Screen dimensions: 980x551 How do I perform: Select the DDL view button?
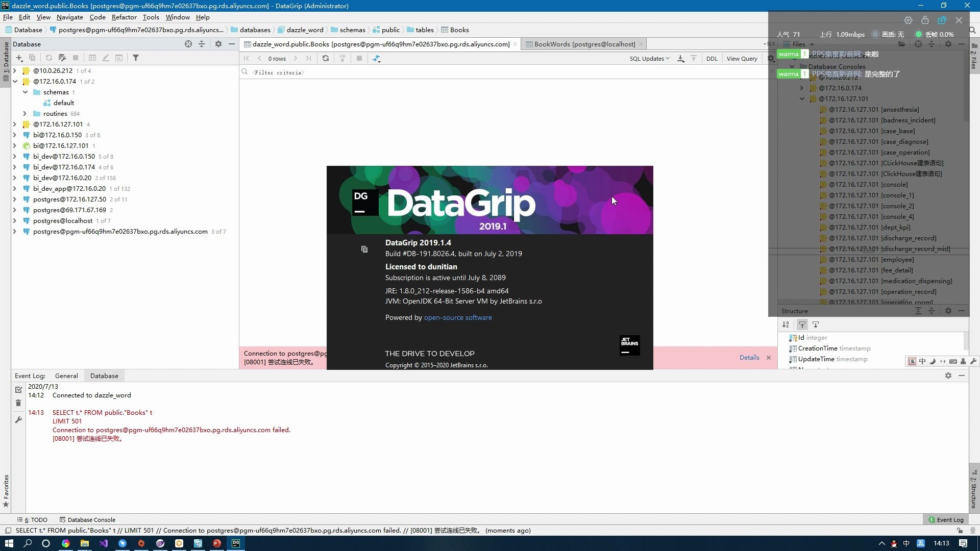pyautogui.click(x=712, y=59)
